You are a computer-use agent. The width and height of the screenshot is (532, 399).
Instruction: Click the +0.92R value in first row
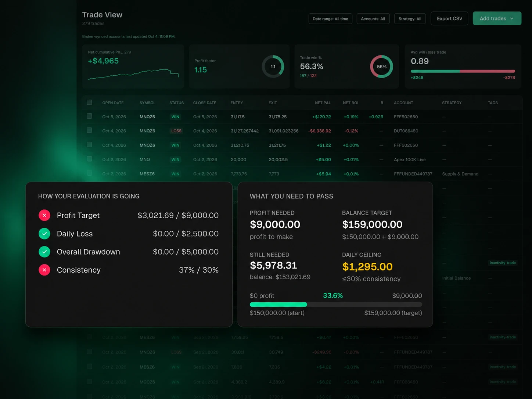coord(376,117)
